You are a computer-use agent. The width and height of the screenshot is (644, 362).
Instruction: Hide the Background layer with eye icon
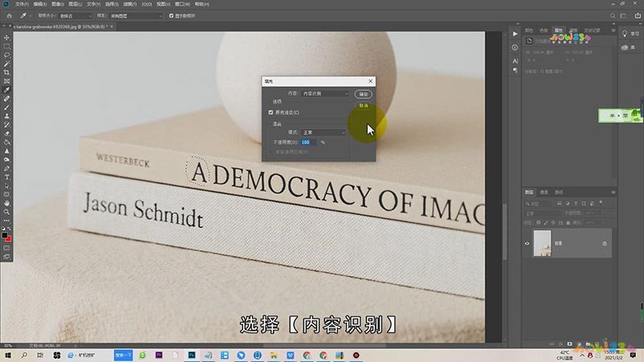click(527, 244)
